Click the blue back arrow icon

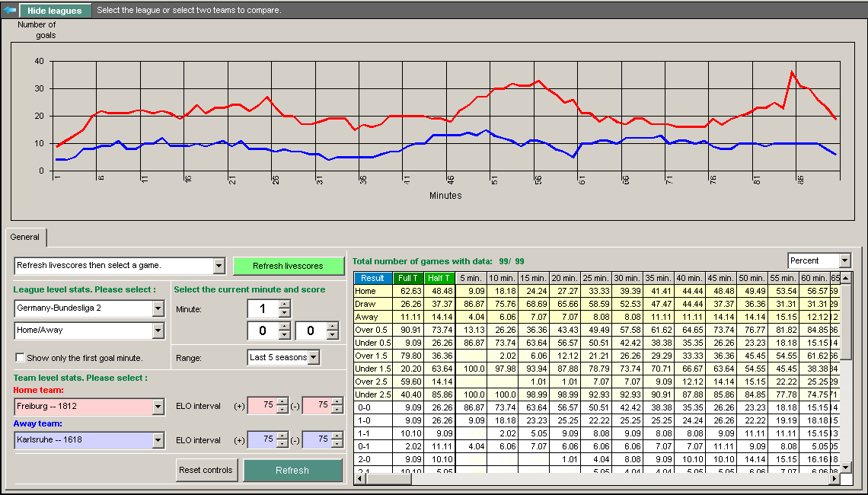point(10,11)
